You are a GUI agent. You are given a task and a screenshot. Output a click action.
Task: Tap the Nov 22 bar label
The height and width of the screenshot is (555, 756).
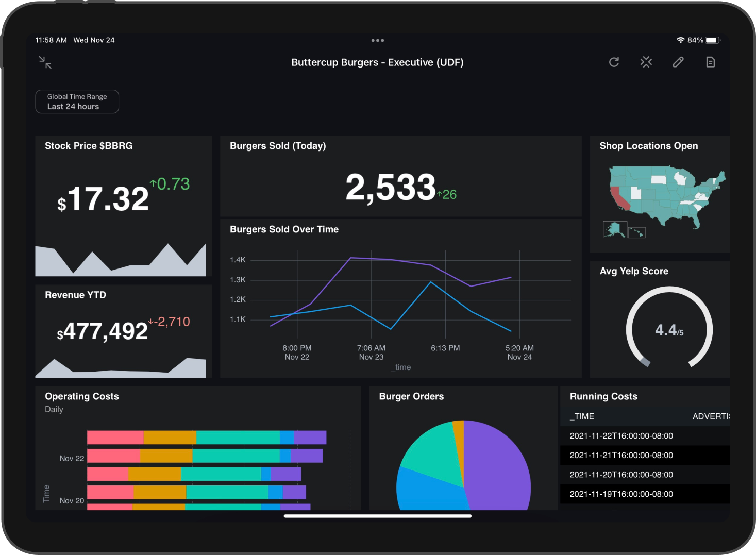(72, 458)
